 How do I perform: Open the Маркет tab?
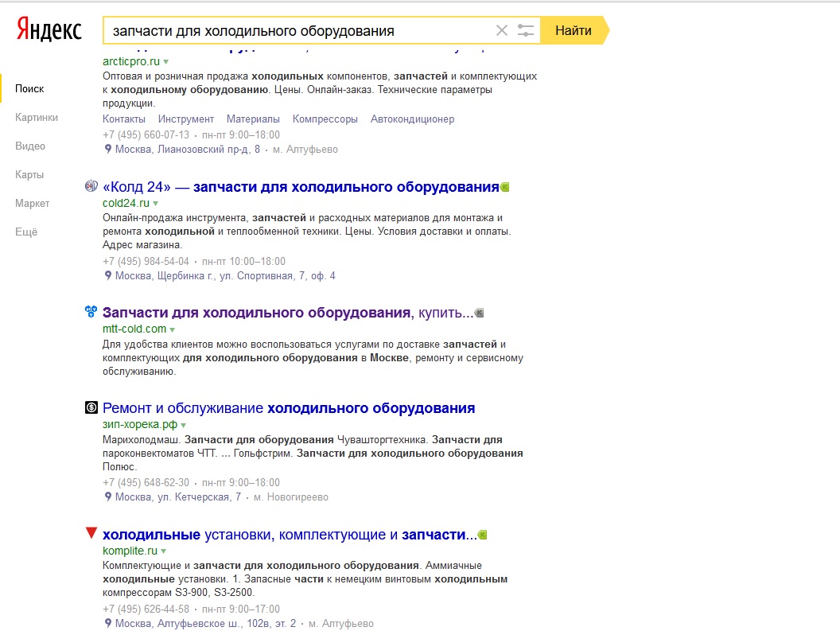[x=32, y=203]
